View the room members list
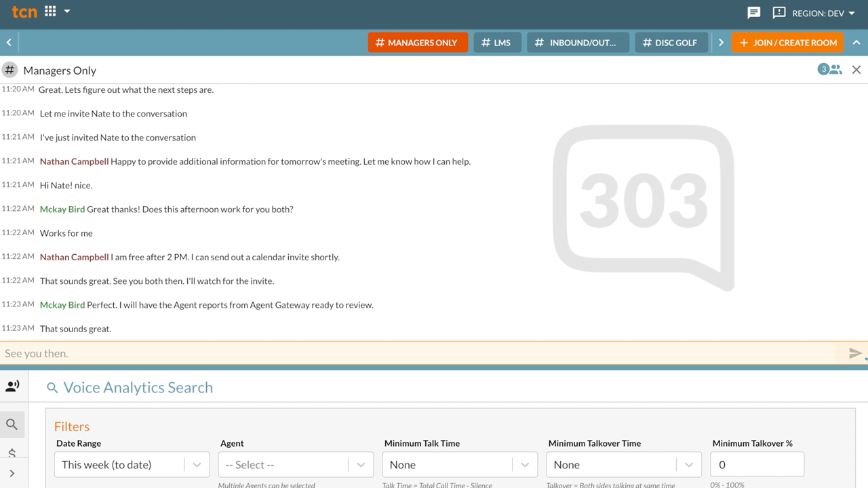 (830, 69)
